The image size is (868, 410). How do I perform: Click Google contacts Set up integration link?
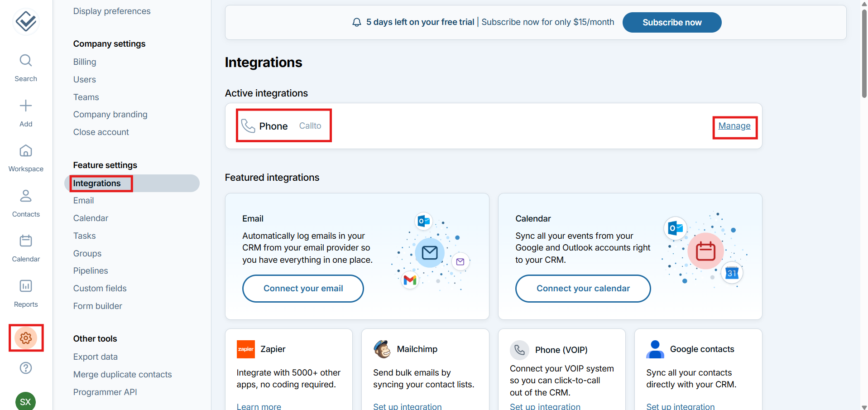680,406
